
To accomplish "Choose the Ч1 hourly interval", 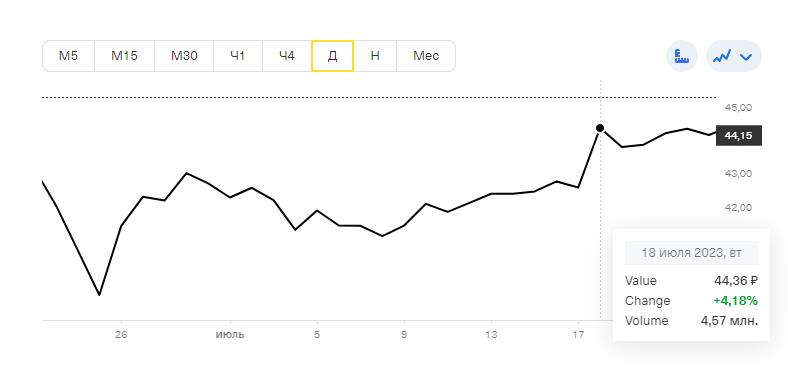I will (238, 56).
